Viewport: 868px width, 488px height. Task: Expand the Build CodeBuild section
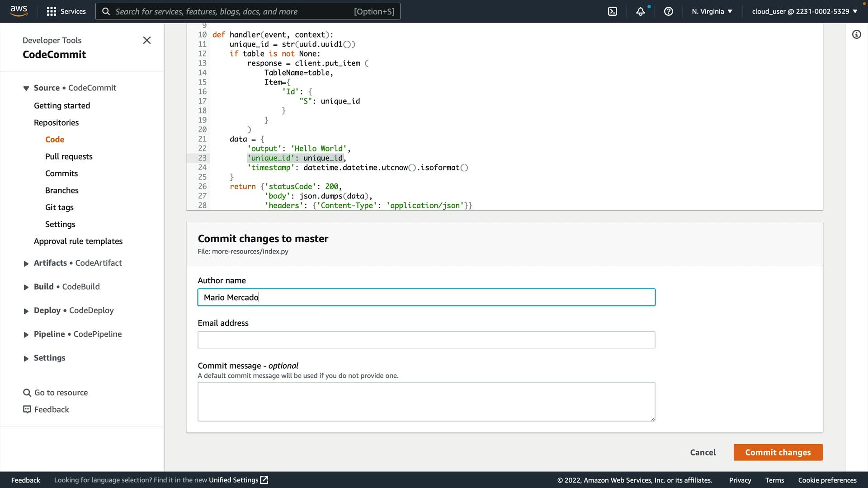[x=26, y=287]
